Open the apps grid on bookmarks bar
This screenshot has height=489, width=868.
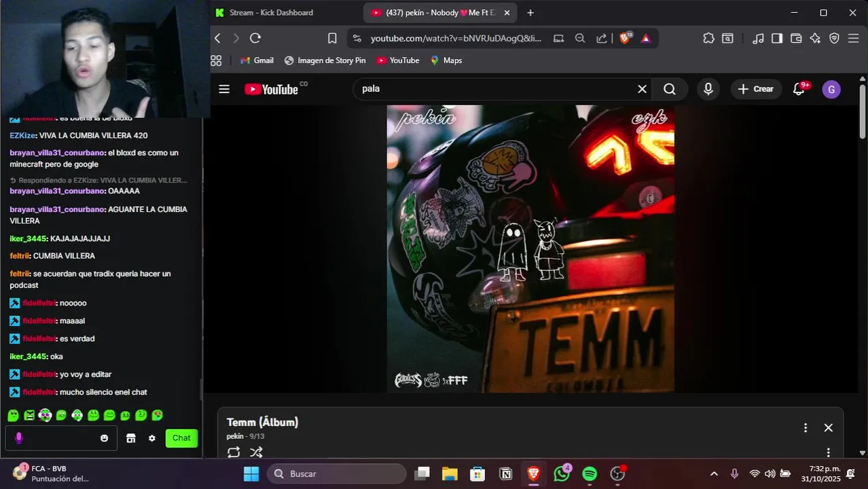pos(216,60)
